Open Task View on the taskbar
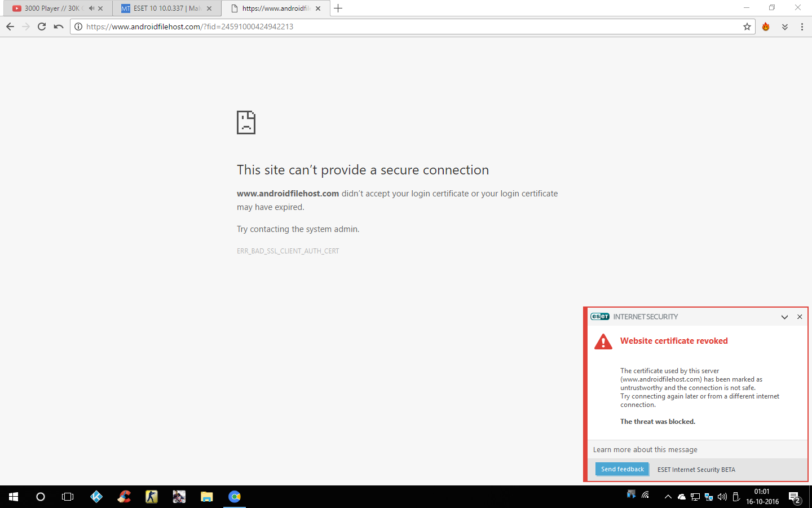The width and height of the screenshot is (812, 508). point(68,497)
